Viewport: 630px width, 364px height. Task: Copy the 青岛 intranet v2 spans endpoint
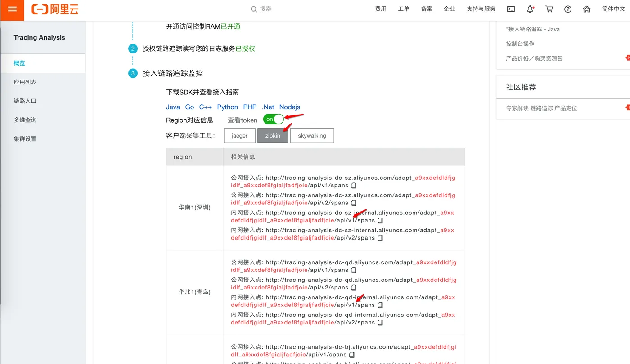[x=380, y=322]
